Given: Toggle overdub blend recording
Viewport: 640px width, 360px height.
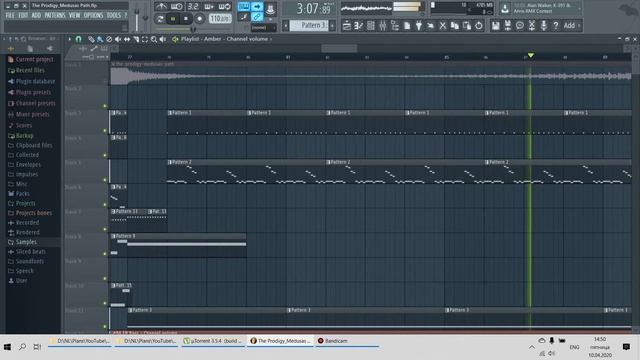Looking at the screenshot, I should 209,7.
